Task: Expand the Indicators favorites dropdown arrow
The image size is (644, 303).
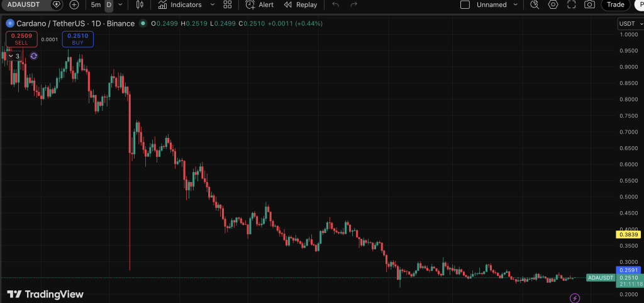Action: click(x=213, y=5)
